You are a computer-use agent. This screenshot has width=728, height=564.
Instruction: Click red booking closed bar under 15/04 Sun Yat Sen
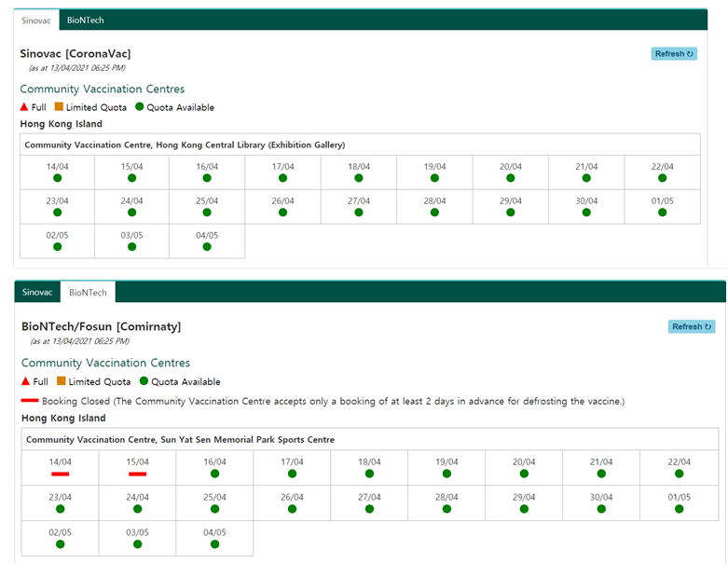point(137,474)
